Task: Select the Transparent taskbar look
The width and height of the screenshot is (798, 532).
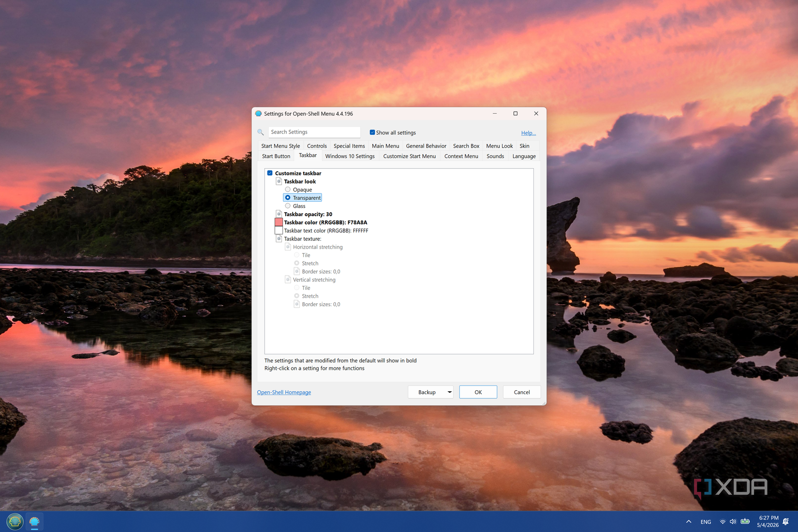Action: pos(288,198)
